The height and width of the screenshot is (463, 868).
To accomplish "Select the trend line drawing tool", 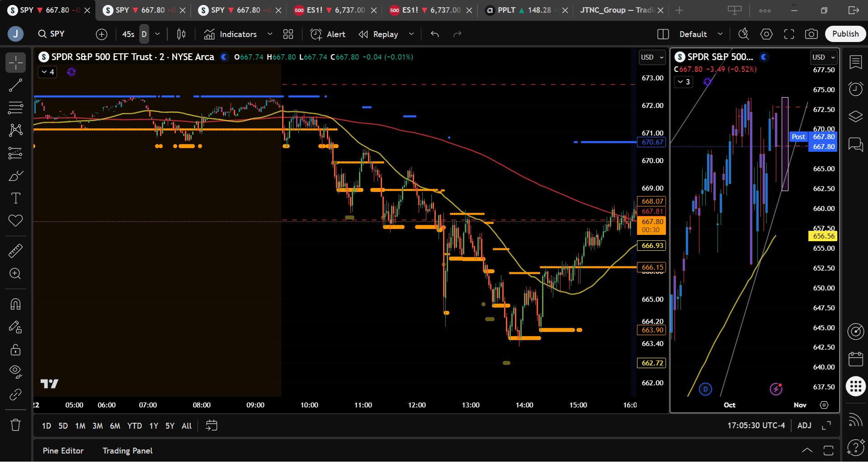I will (x=15, y=85).
